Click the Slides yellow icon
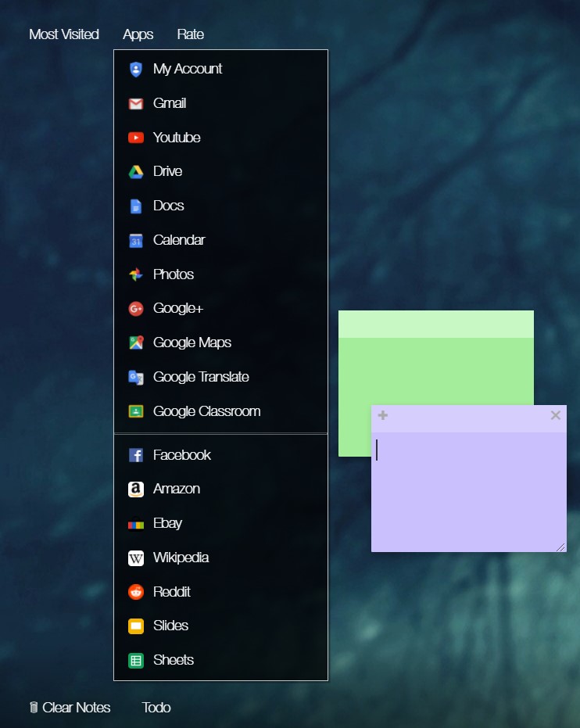 tap(135, 626)
